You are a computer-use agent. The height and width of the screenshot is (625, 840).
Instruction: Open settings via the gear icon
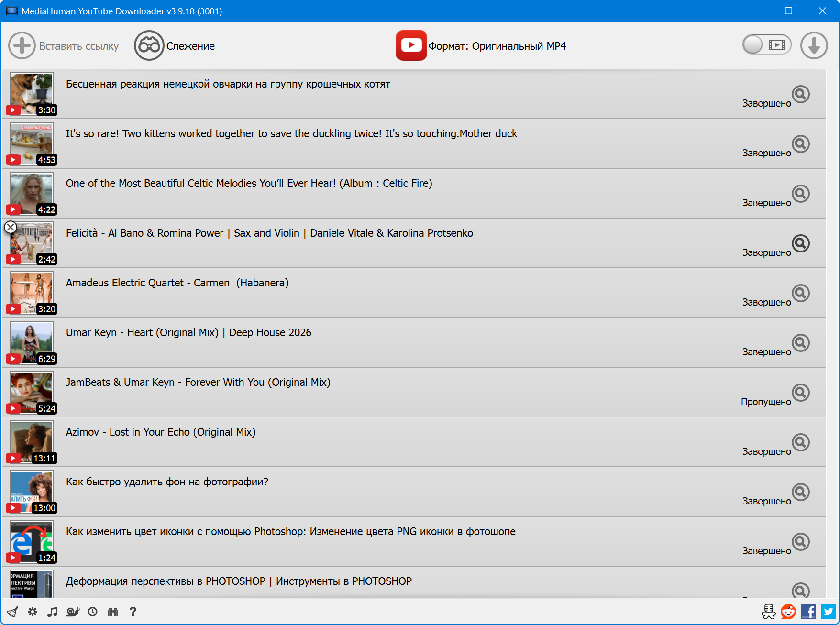coord(33,612)
